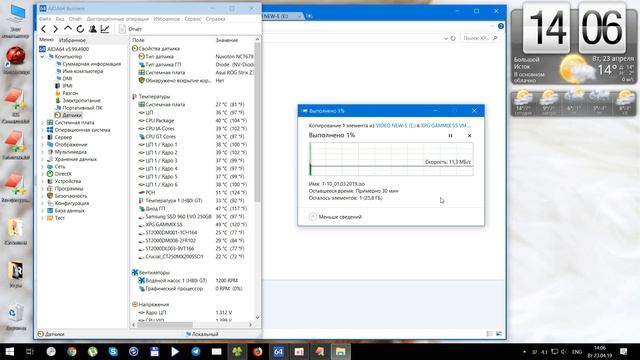
Task: Expand the Системная плата tree node
Action: pos(42,122)
